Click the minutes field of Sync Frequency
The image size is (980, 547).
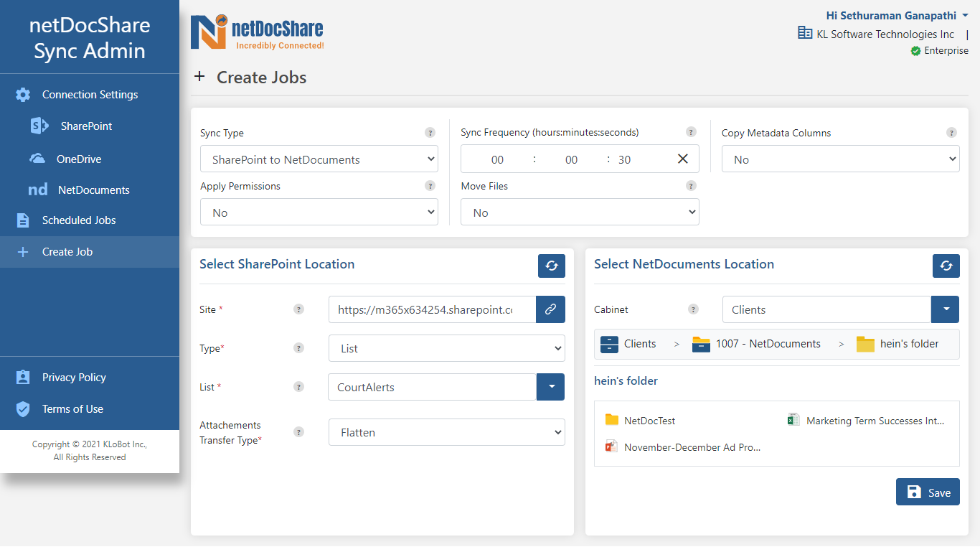[x=571, y=159]
